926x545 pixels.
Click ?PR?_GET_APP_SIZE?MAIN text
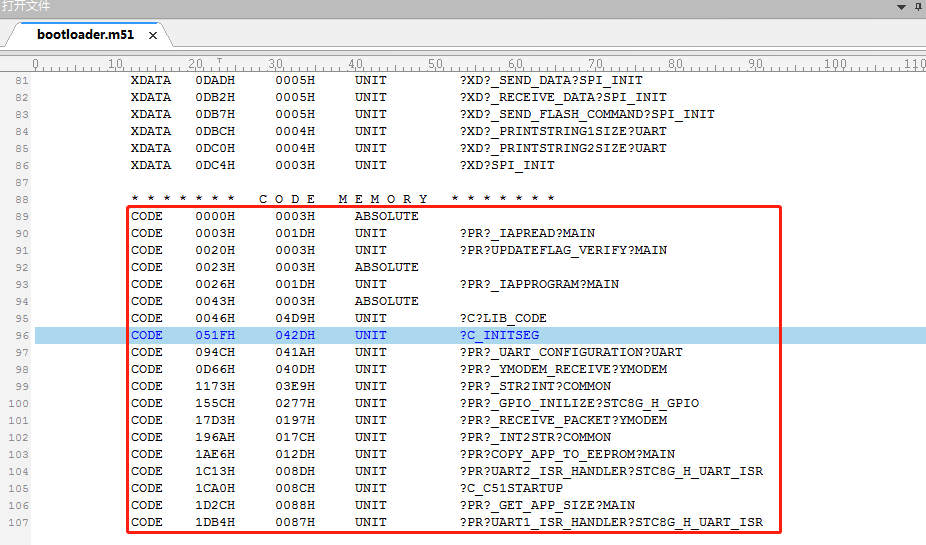tap(547, 505)
